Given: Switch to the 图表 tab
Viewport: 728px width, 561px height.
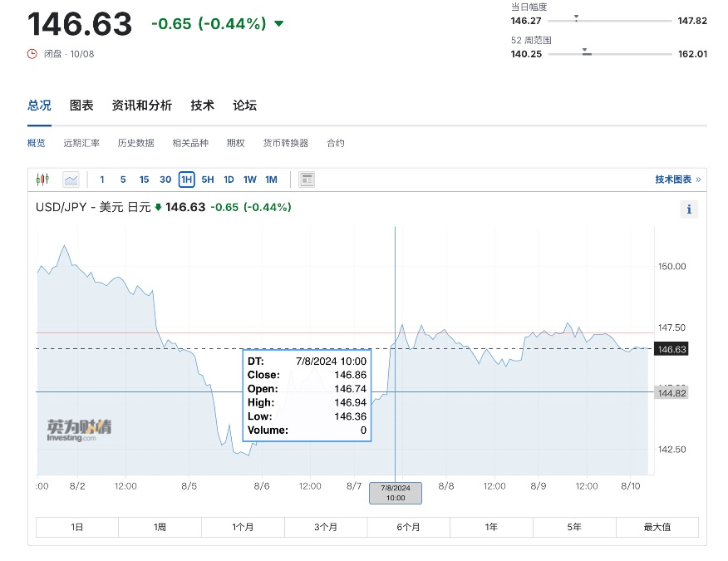Looking at the screenshot, I should click(81, 106).
